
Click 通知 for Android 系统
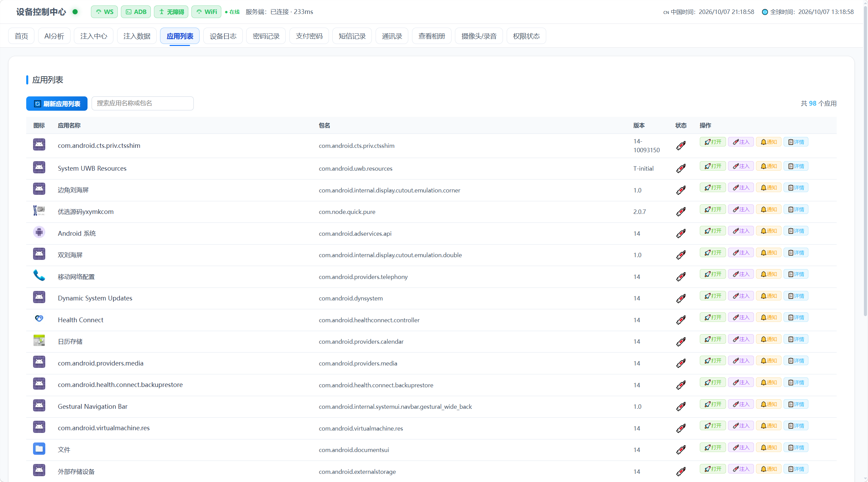(x=769, y=231)
